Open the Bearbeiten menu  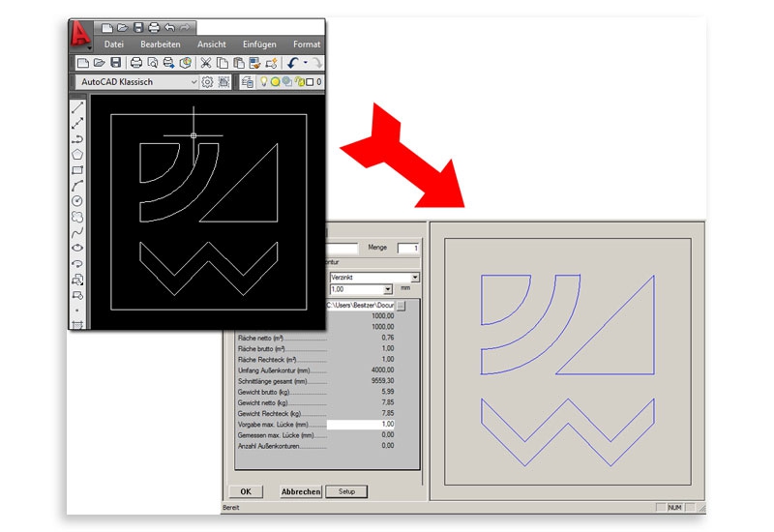point(160,44)
